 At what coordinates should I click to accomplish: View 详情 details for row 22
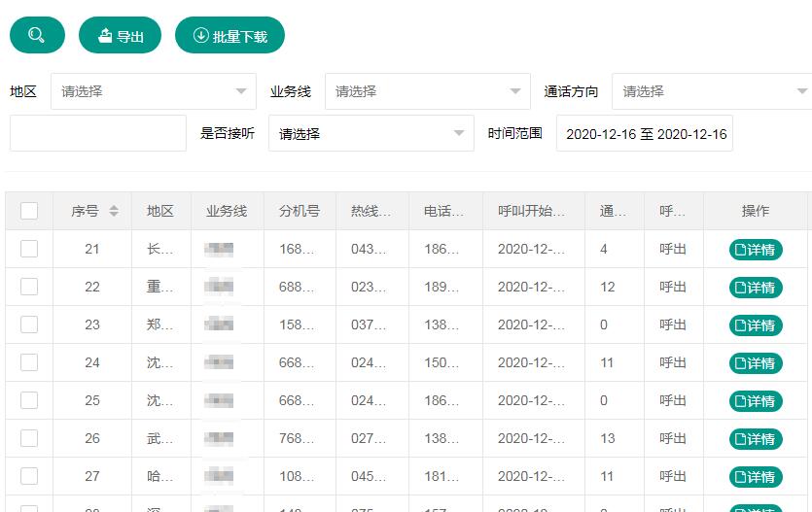pos(756,288)
